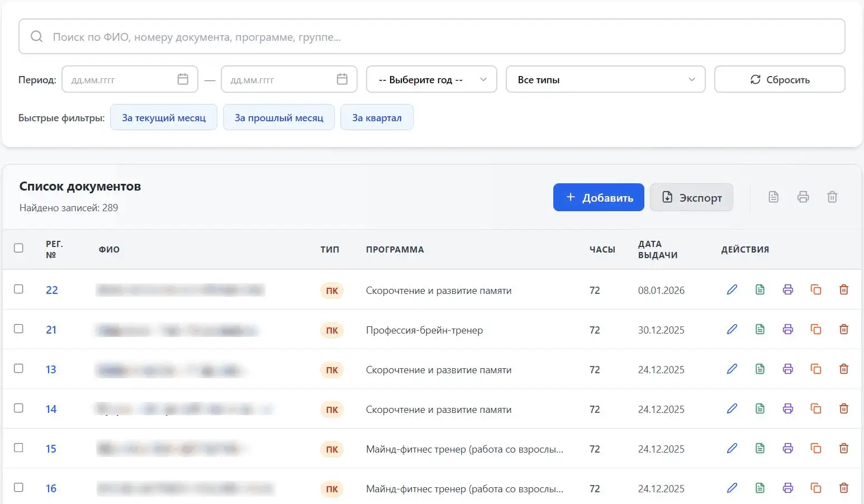Copy record 14
The height and width of the screenshot is (504, 864).
(x=816, y=408)
